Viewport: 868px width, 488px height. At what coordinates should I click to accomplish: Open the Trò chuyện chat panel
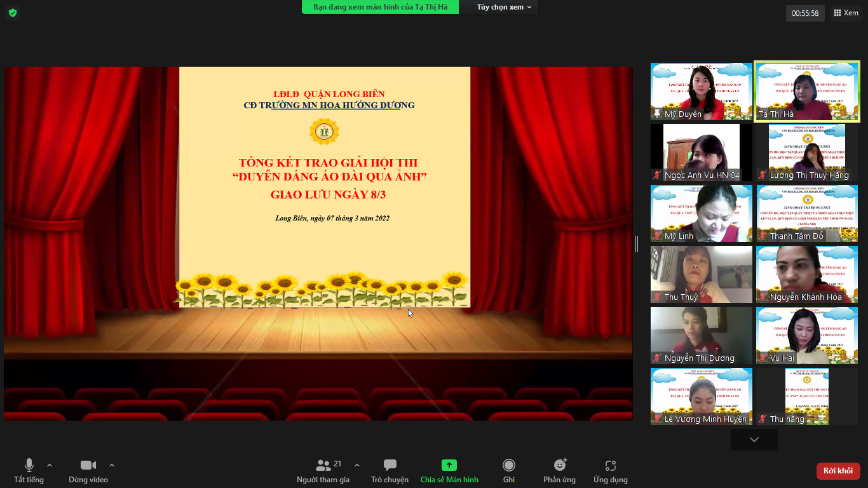(390, 471)
